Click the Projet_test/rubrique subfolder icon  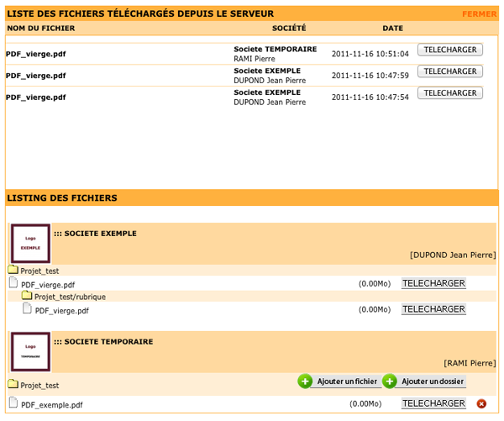tap(27, 296)
